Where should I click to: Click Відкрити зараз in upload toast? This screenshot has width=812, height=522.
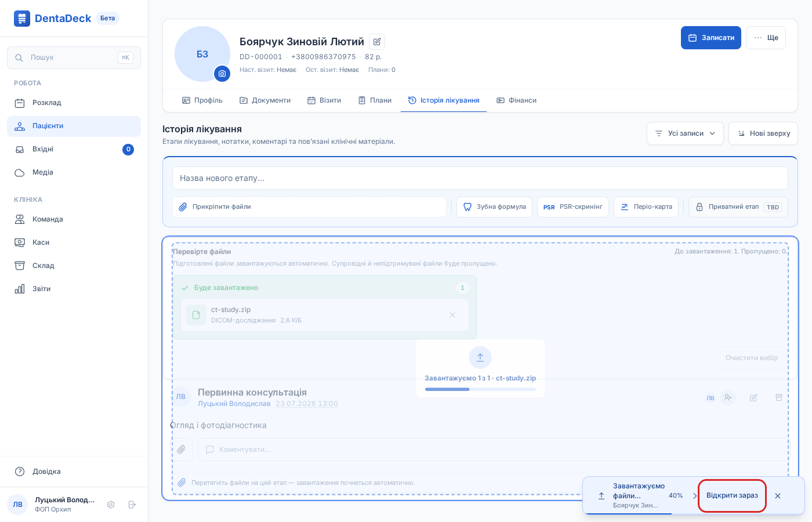[732, 496]
